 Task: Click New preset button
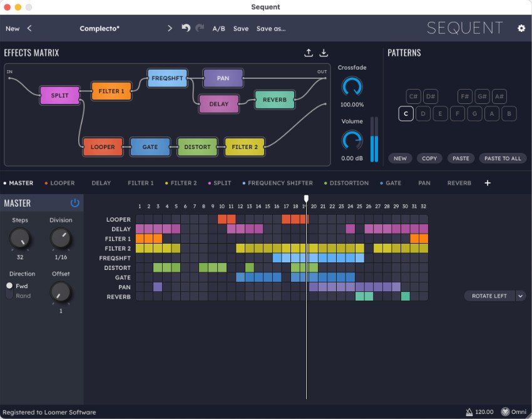coord(13,29)
